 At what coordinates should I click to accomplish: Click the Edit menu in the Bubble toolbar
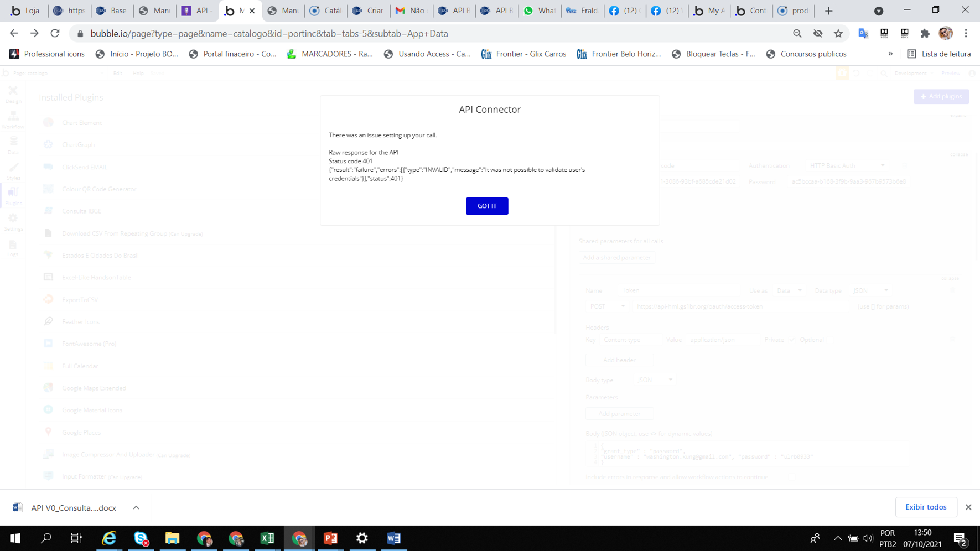point(118,73)
